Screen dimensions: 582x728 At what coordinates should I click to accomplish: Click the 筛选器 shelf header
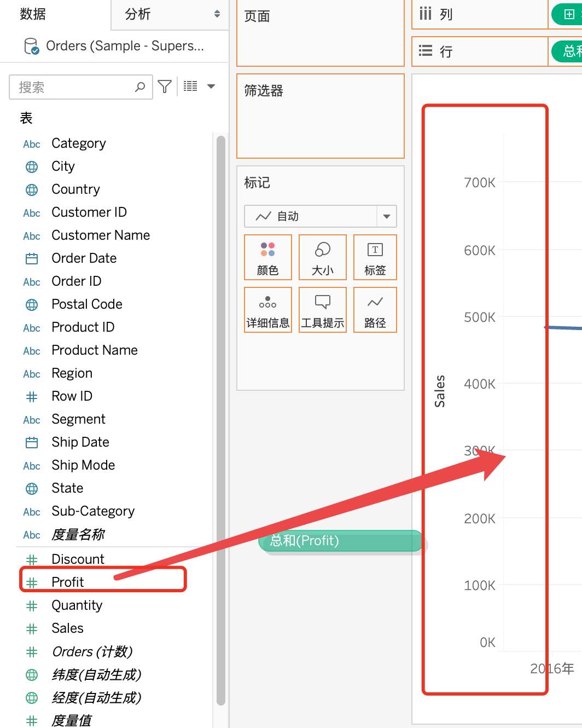(x=264, y=90)
